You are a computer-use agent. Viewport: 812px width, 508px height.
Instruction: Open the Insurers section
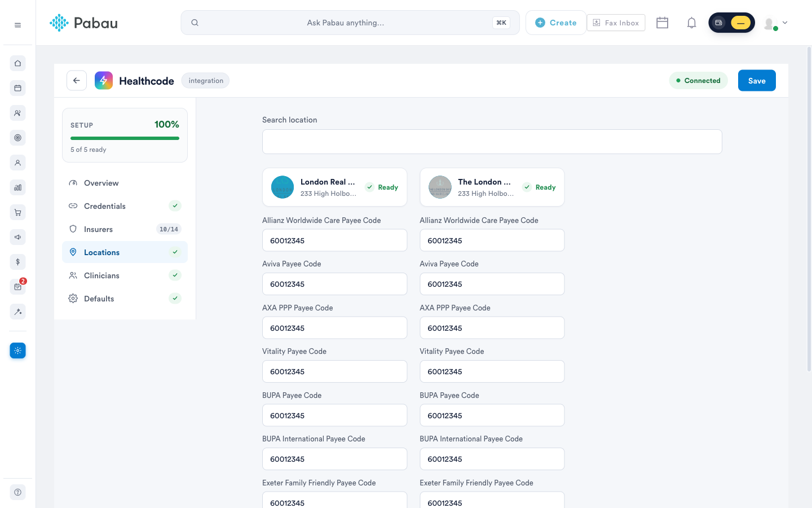click(x=125, y=229)
